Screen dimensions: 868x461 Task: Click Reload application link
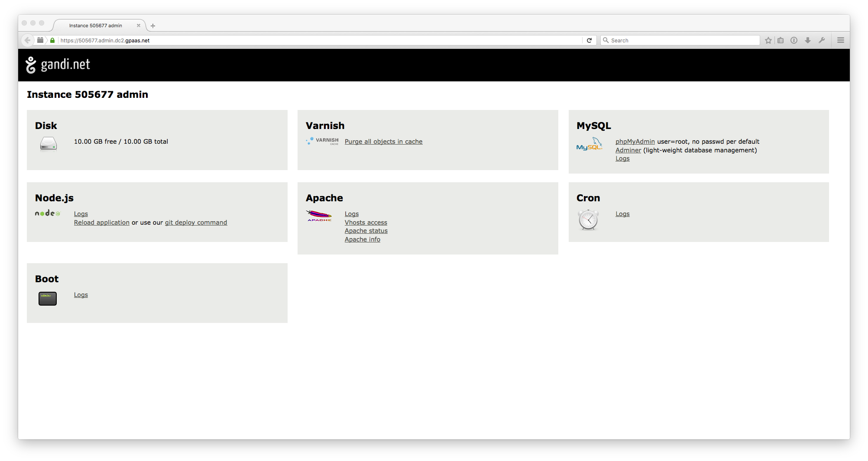102,222
